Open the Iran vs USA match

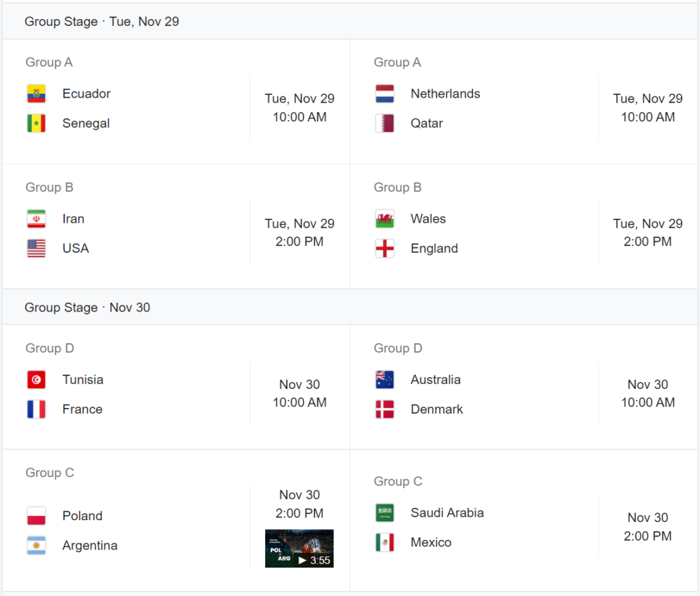click(x=137, y=233)
